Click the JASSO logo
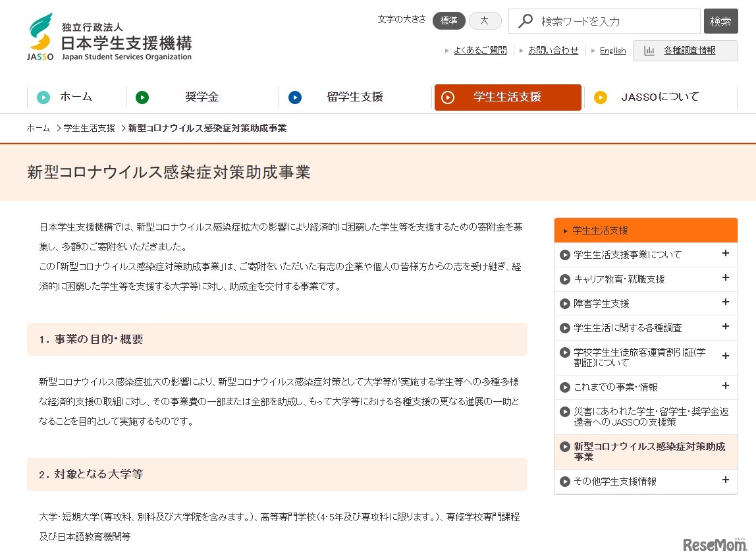 pos(40,36)
